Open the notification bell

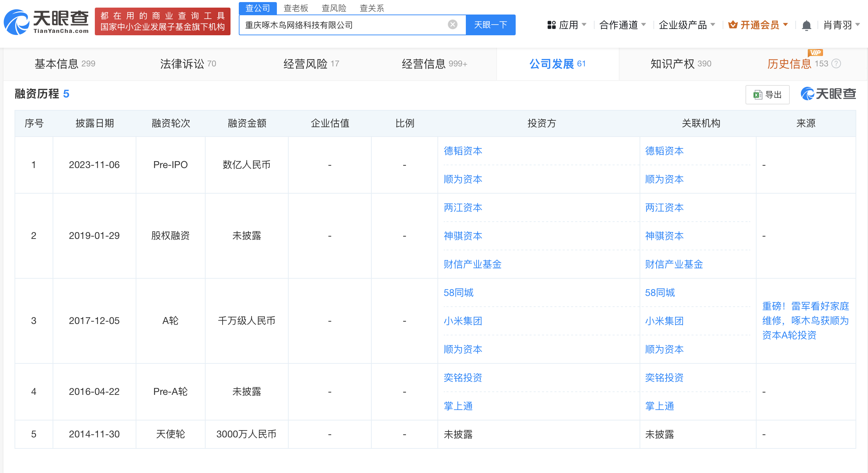click(x=806, y=25)
